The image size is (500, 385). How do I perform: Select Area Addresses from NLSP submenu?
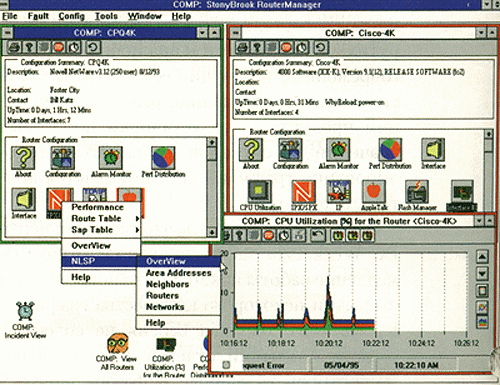pyautogui.click(x=179, y=273)
